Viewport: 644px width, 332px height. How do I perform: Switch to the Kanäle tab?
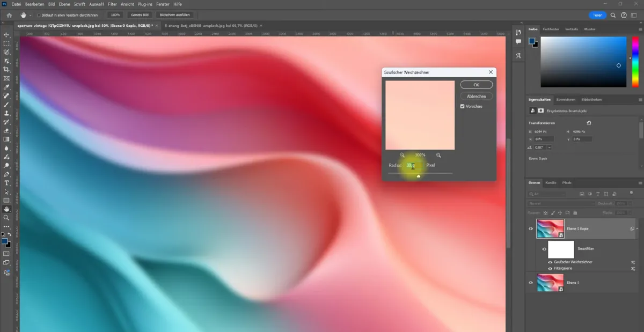click(551, 182)
